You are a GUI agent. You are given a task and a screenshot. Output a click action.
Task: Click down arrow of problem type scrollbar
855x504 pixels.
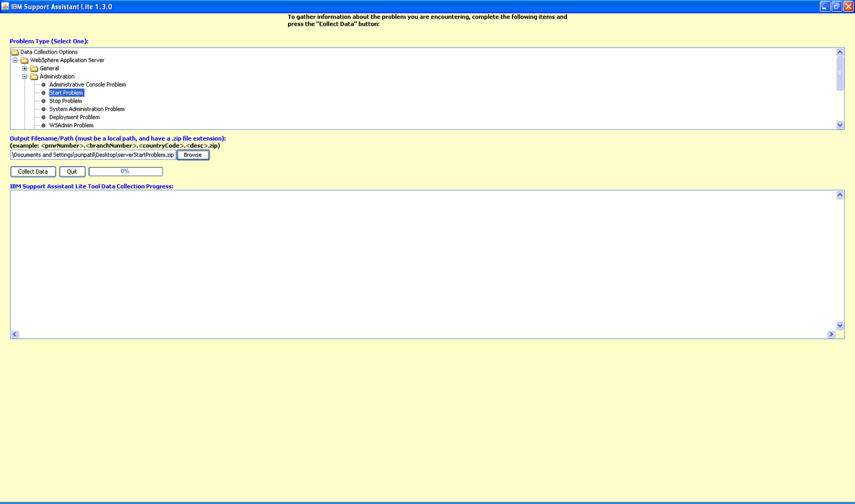tap(840, 125)
